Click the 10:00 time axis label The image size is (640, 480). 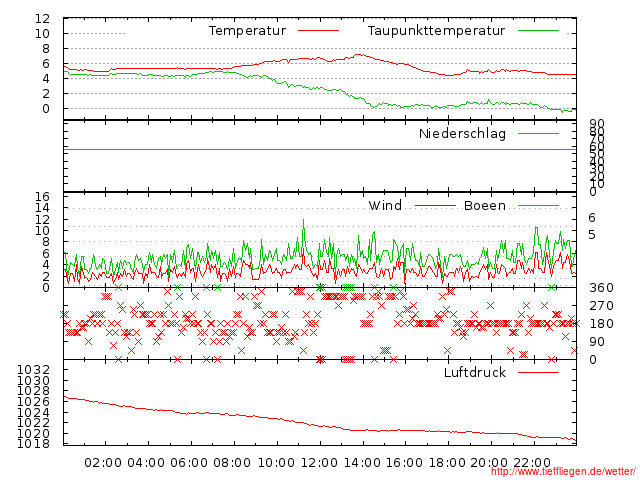pos(276,463)
